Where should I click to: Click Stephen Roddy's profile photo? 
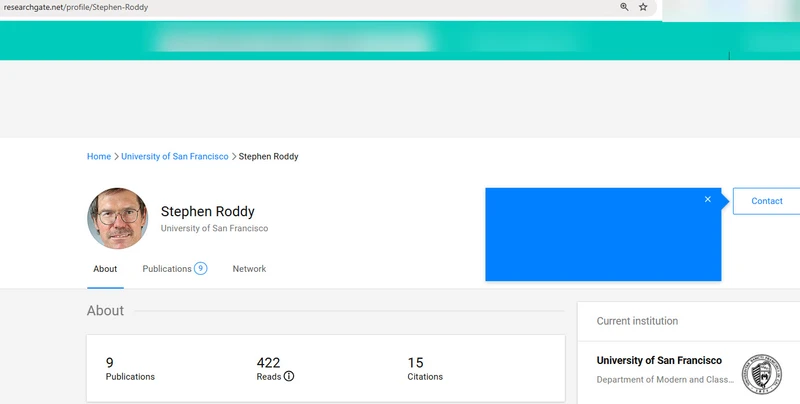118,218
